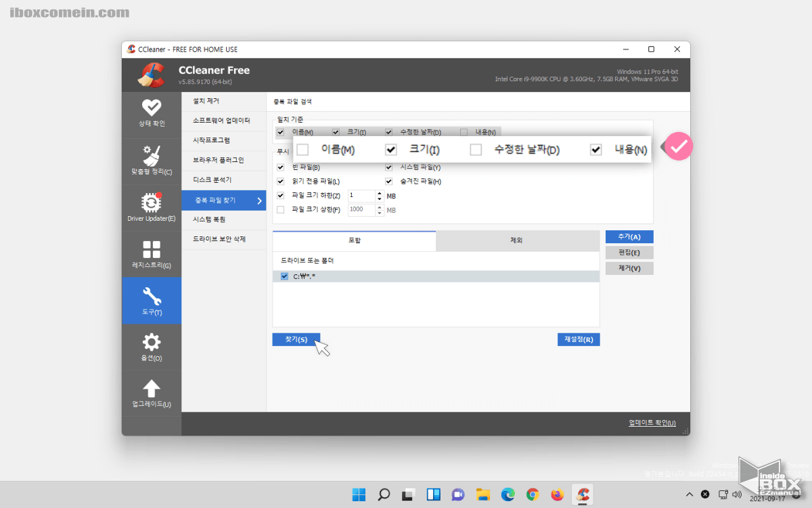Viewport: 812px width, 508px height.
Task: Disable the 숨겨진 파일(H) hidden files option
Action: tap(389, 181)
